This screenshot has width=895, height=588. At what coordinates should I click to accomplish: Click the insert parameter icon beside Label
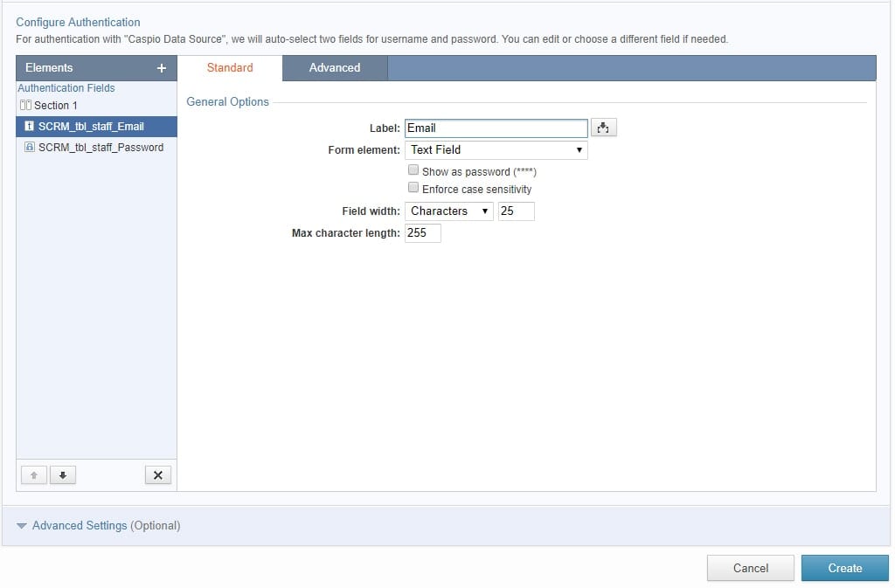tap(603, 128)
